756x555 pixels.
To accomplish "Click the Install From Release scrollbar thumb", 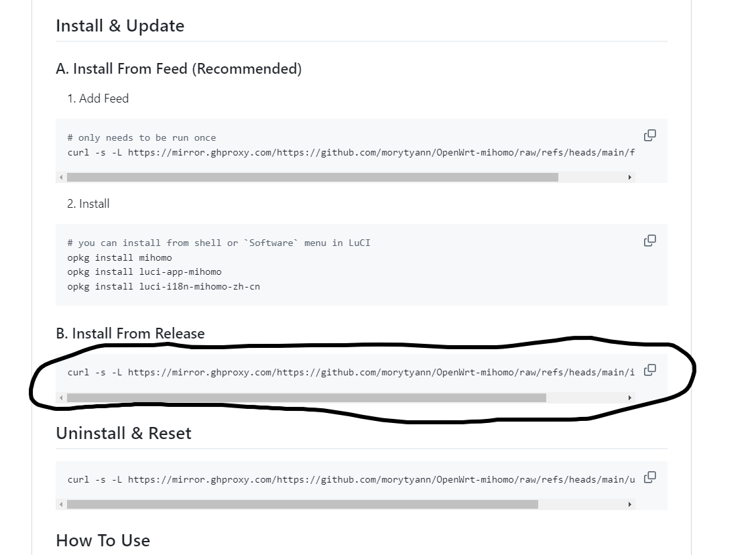I will pos(307,397).
